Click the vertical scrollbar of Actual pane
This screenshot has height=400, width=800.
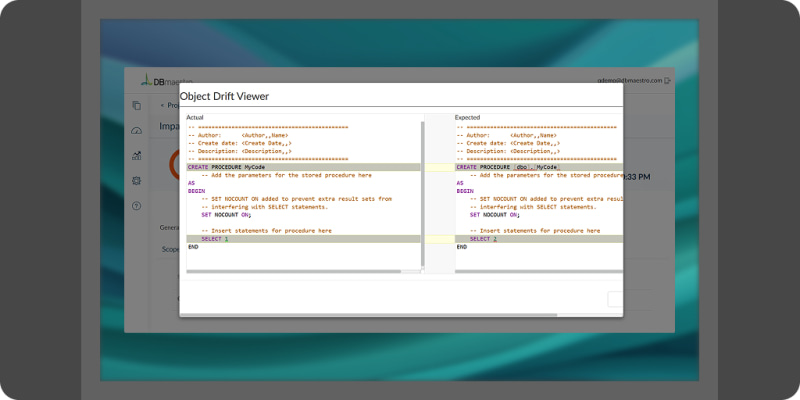pos(422,194)
